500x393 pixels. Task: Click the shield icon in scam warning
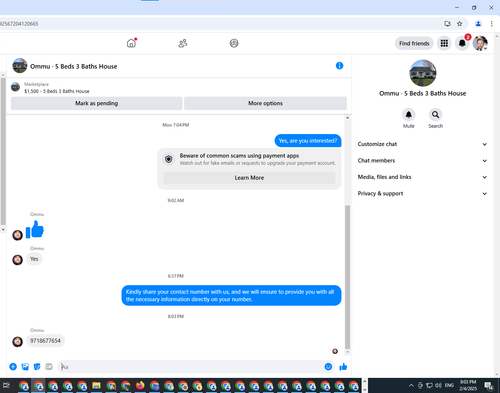click(169, 159)
